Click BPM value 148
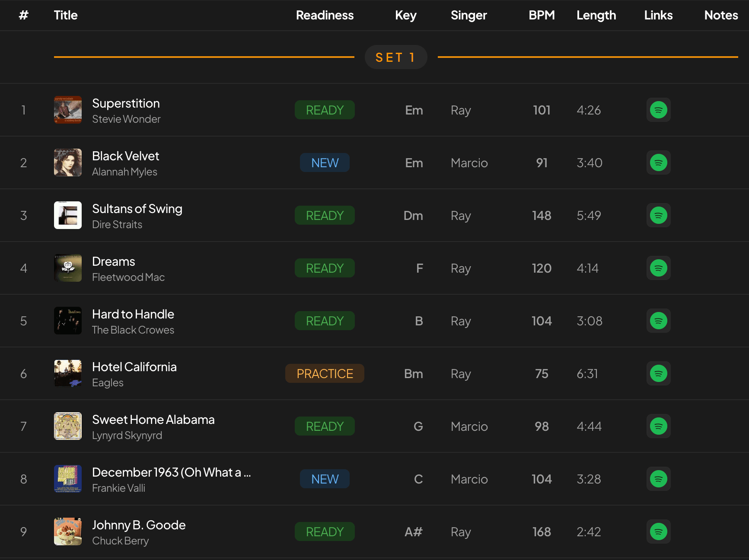749x560 pixels. pyautogui.click(x=542, y=215)
